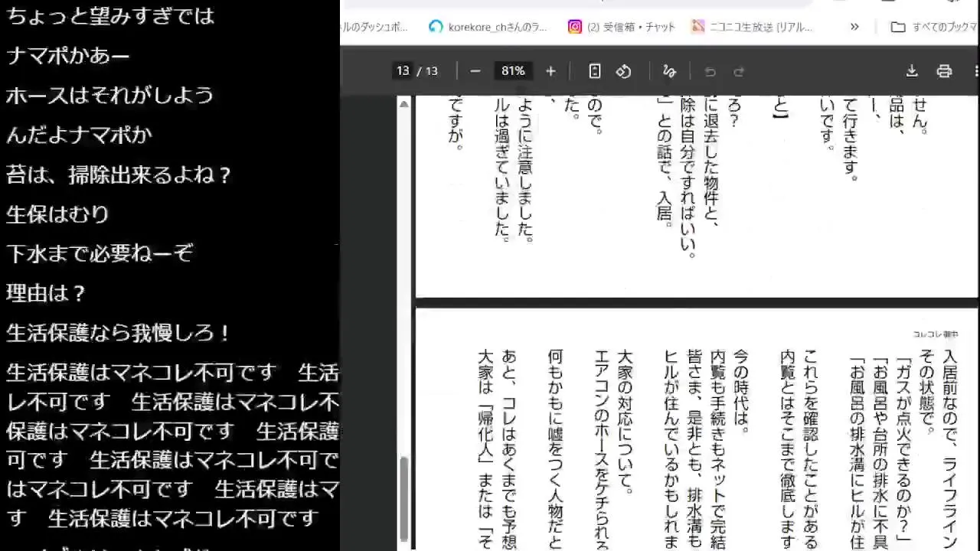Expand hidden bookmarks overflow chevron
The height and width of the screenshot is (551, 980).
coord(854,27)
